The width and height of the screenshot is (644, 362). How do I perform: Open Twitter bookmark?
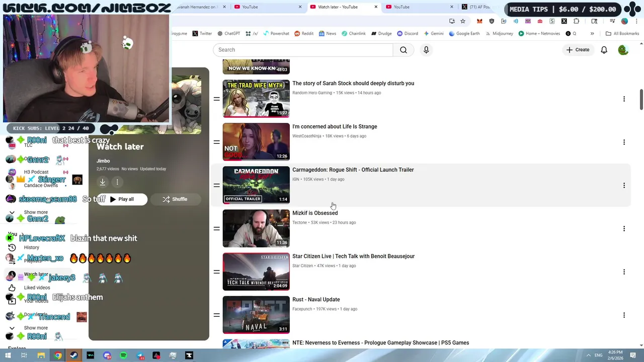click(x=202, y=34)
